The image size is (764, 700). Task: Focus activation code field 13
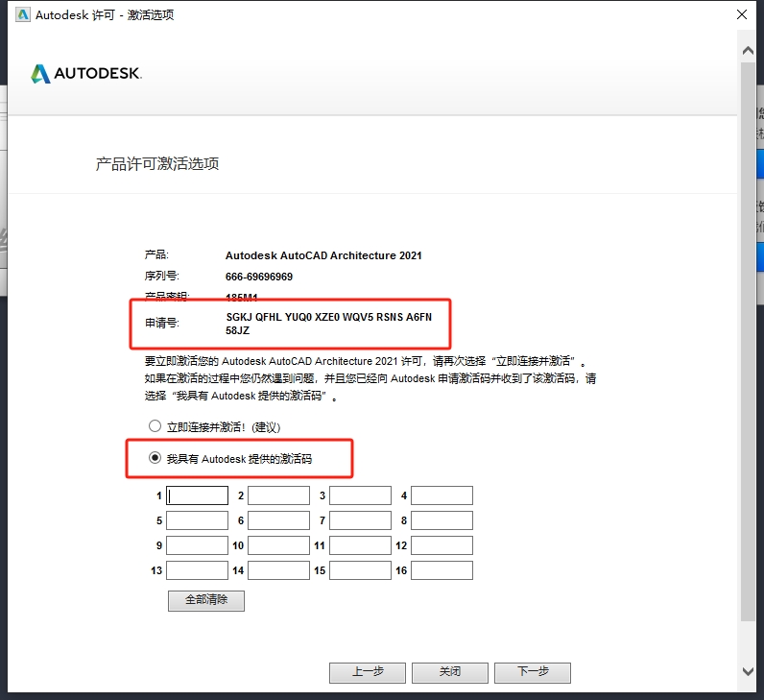tap(197, 570)
